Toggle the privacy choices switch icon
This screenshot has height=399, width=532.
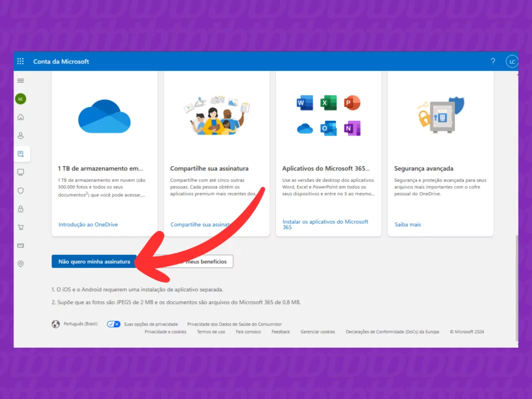pyautogui.click(x=113, y=324)
